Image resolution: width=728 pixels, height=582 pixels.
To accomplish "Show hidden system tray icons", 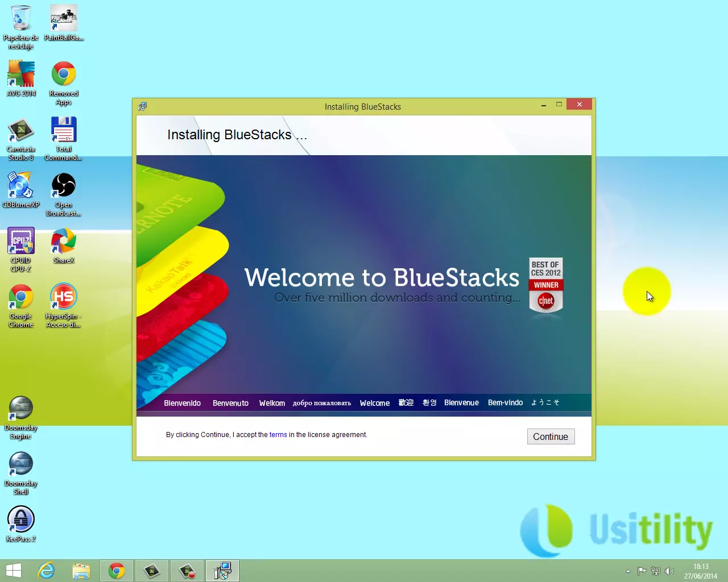I will click(x=628, y=571).
